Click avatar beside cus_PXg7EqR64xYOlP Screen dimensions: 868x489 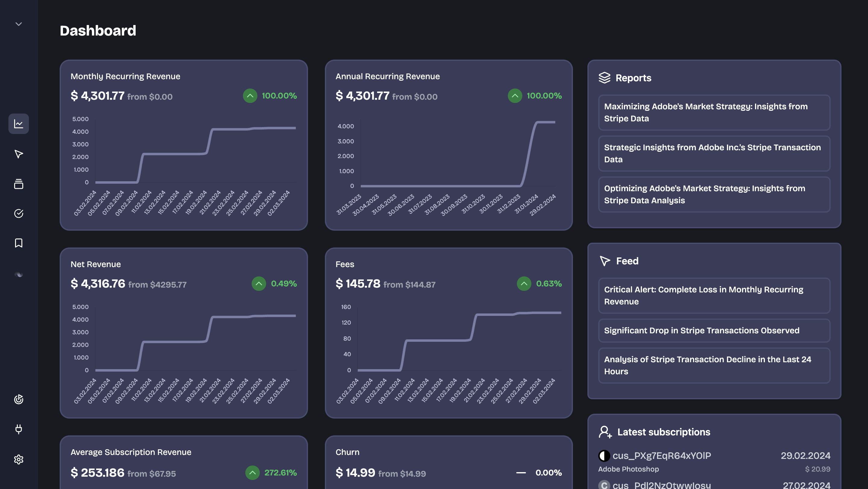tap(604, 456)
